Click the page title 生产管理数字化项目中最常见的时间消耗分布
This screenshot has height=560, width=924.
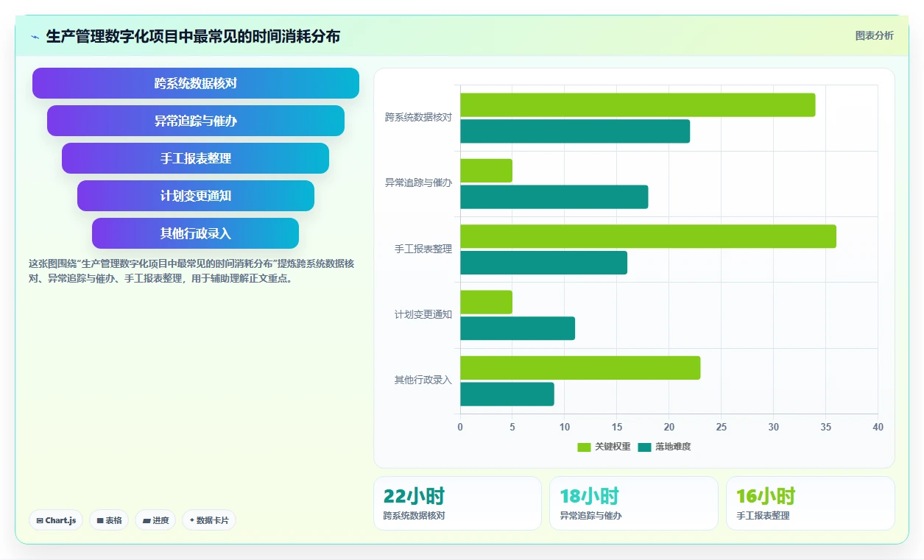pyautogui.click(x=194, y=36)
